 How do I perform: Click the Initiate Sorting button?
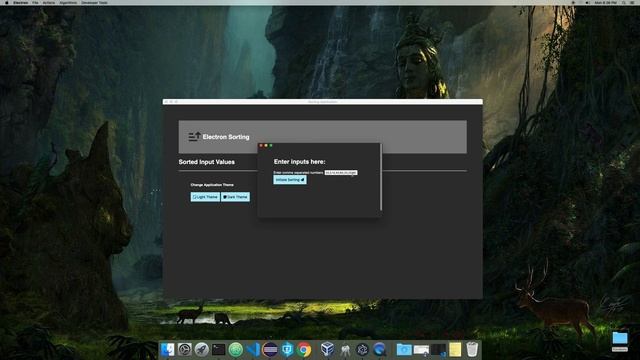point(290,180)
